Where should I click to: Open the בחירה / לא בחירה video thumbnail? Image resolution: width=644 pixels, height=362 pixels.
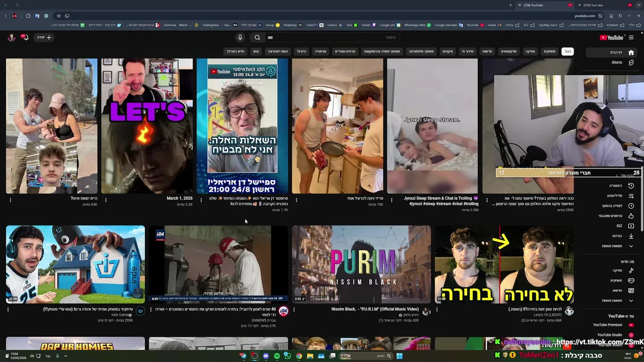pos(504,264)
